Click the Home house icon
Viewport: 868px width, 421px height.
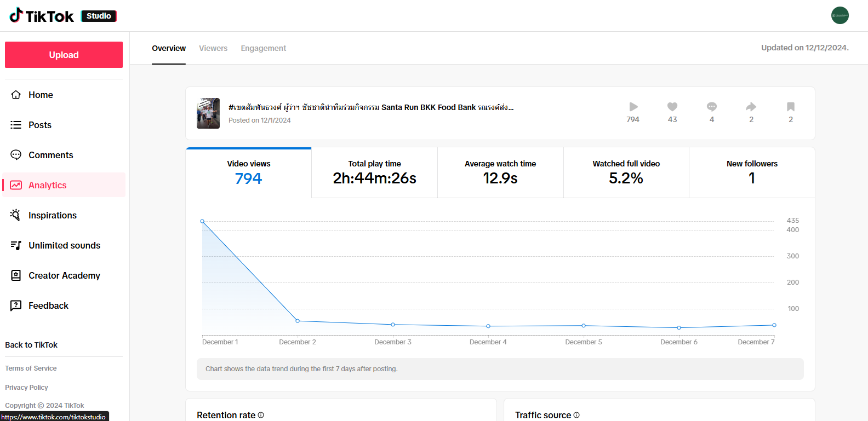[x=16, y=95]
